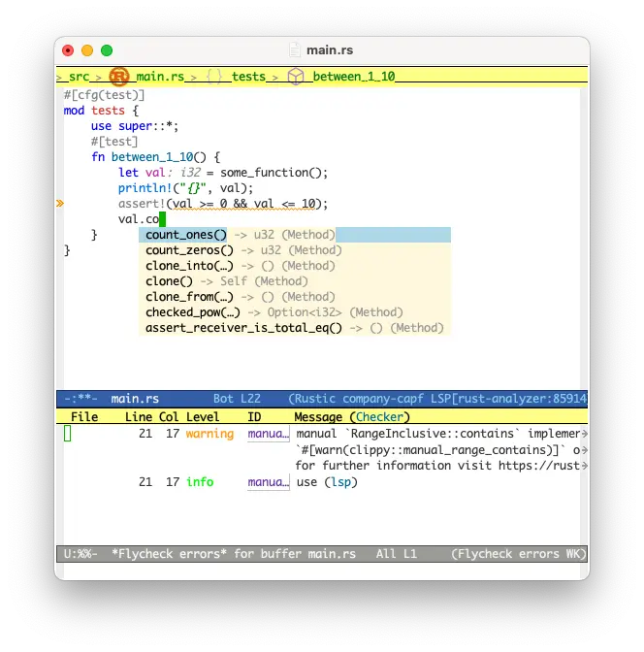644x652 pixels.
Task: Open the main.rs breadcrumb segment
Action: (x=160, y=77)
